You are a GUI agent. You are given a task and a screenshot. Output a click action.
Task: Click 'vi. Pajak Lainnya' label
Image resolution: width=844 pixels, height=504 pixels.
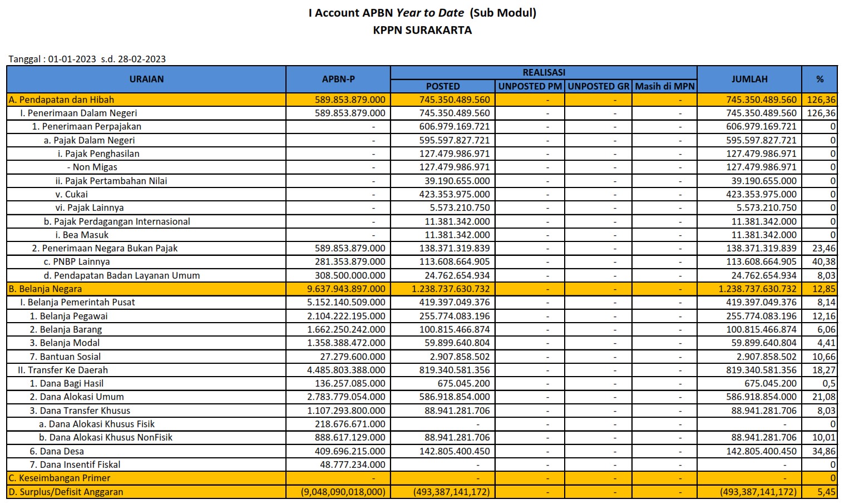point(89,207)
